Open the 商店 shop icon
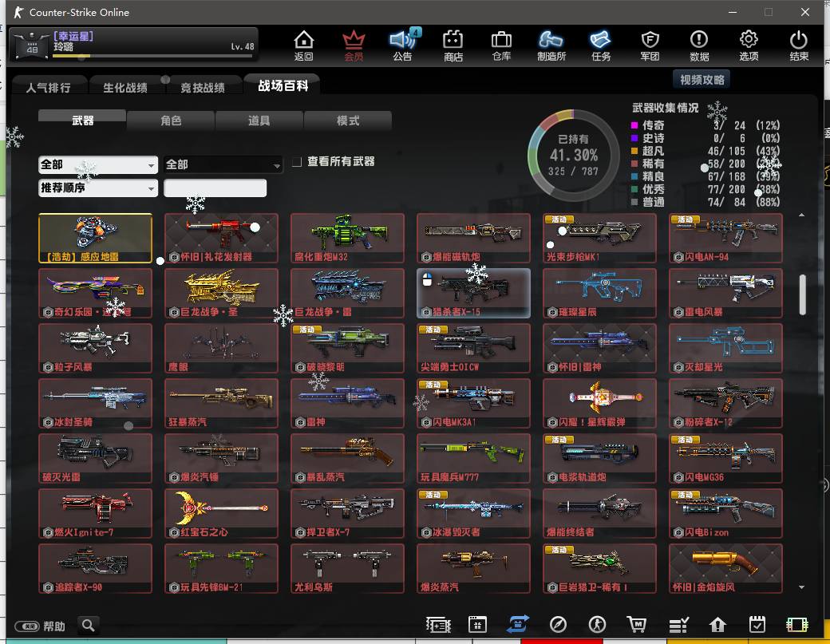 tap(453, 45)
